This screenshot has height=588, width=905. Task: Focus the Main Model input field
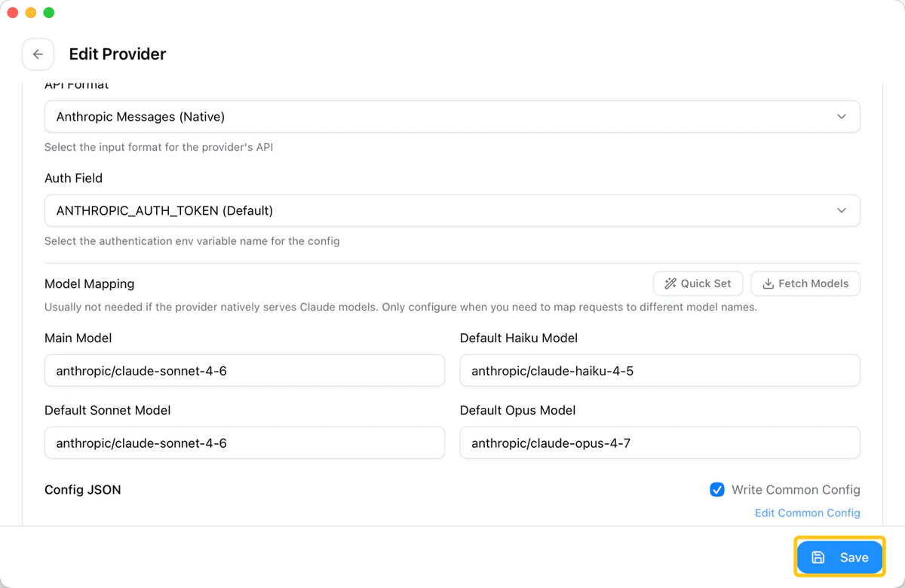pyautogui.click(x=244, y=371)
